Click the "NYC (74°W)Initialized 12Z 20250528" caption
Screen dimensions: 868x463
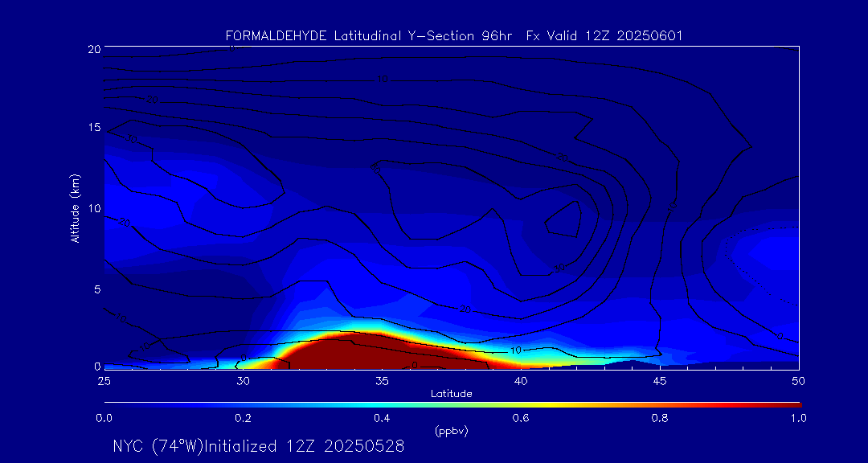pos(259,446)
